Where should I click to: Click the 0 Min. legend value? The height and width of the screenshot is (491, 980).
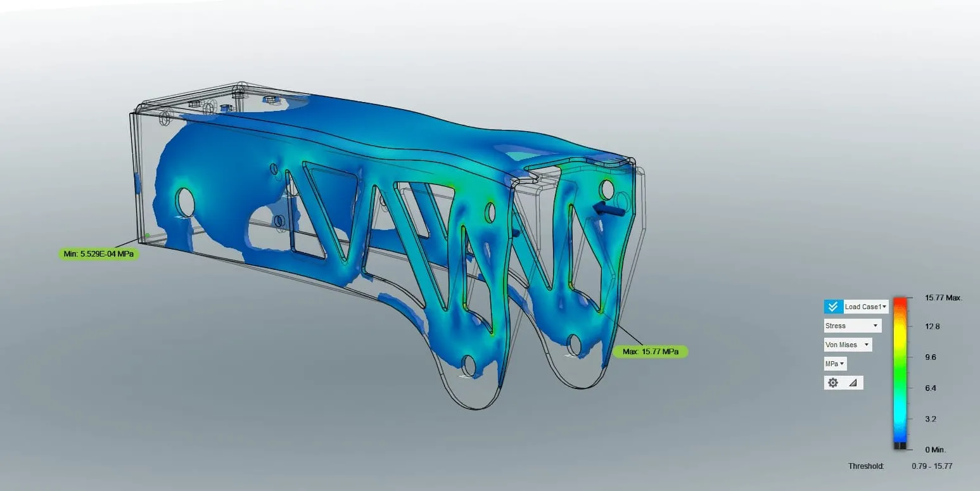click(935, 450)
